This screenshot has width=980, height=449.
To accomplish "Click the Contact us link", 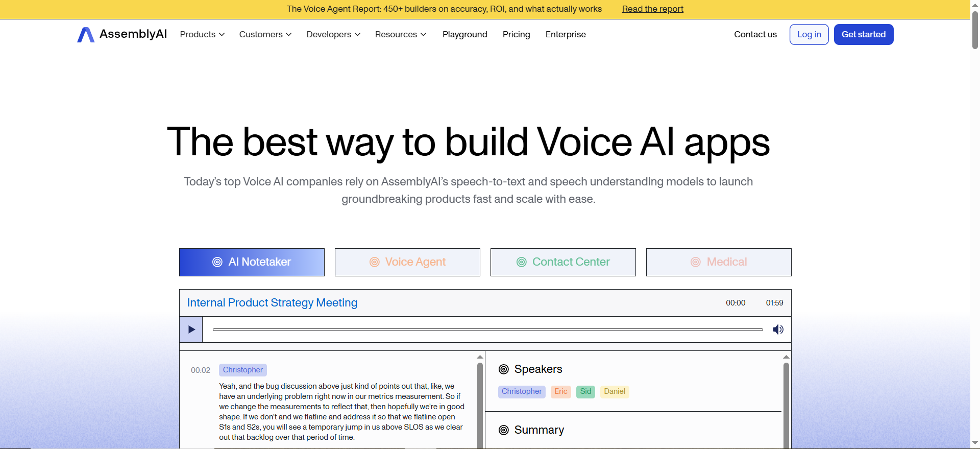I will point(755,34).
